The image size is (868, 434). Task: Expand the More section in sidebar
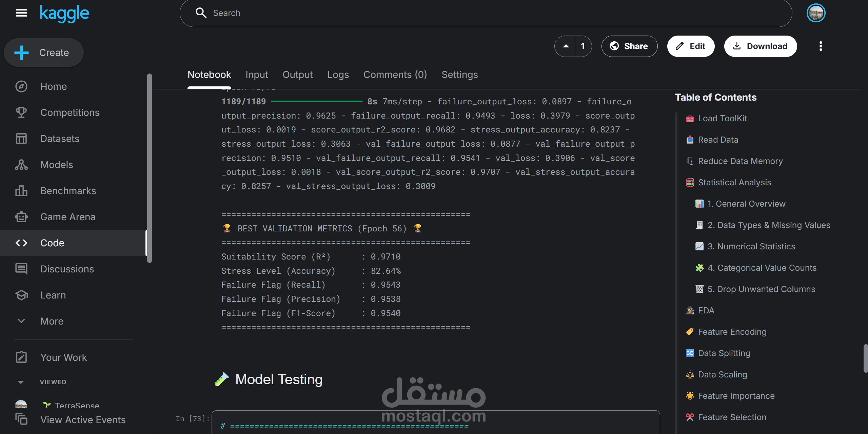pos(21,321)
